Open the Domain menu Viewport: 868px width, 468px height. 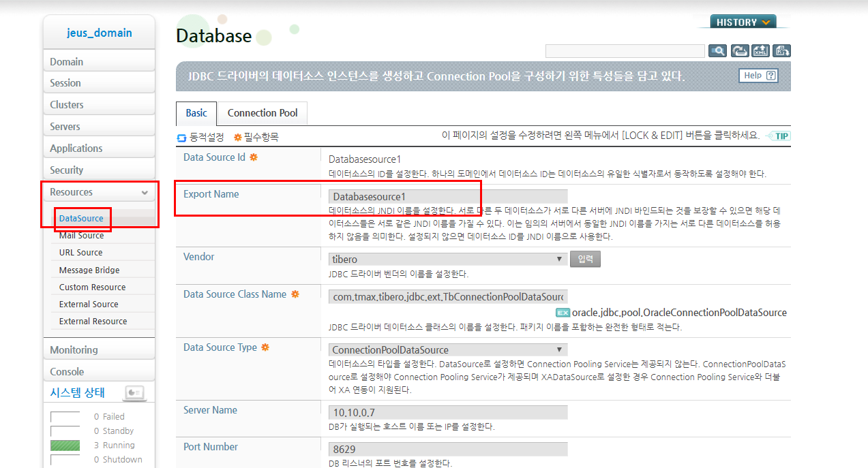[99, 61]
